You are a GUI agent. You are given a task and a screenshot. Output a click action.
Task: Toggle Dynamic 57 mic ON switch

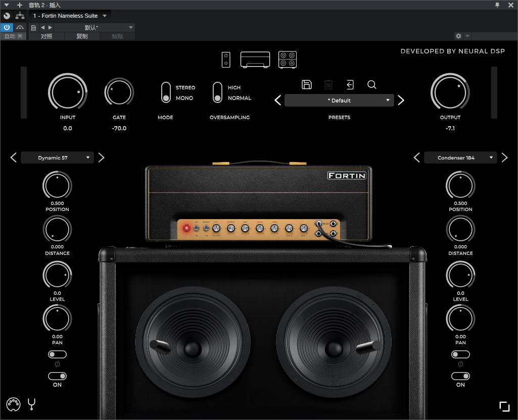pos(57,376)
